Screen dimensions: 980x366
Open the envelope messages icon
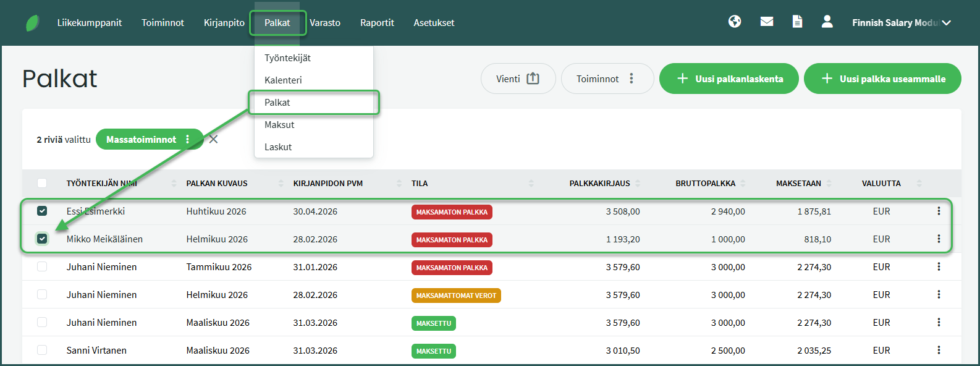point(767,22)
